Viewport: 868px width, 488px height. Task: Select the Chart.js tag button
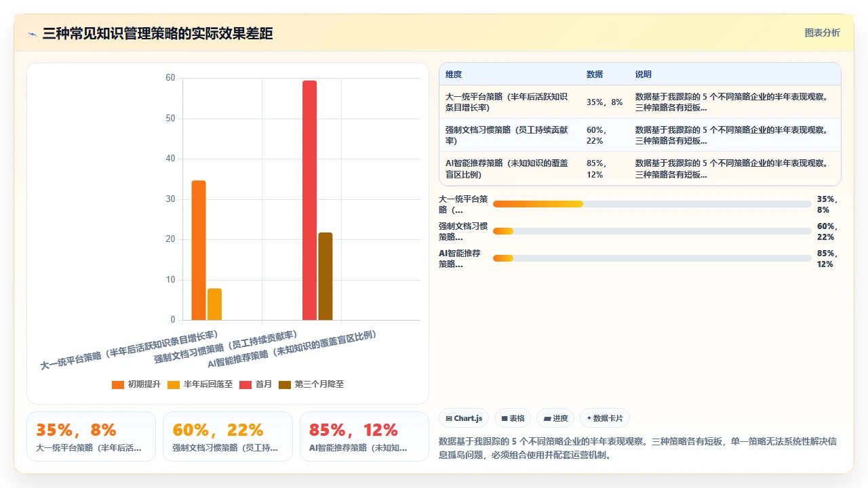464,418
